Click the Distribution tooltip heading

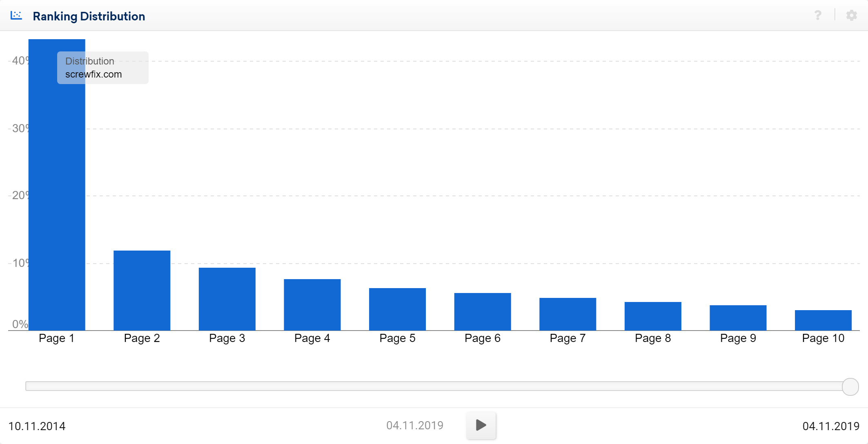[90, 61]
